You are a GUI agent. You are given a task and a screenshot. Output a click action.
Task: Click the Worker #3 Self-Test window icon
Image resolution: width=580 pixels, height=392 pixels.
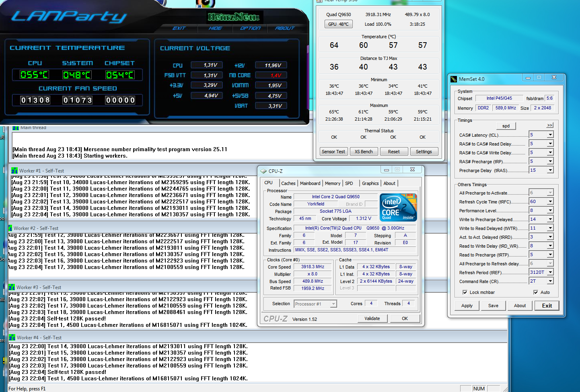12,287
